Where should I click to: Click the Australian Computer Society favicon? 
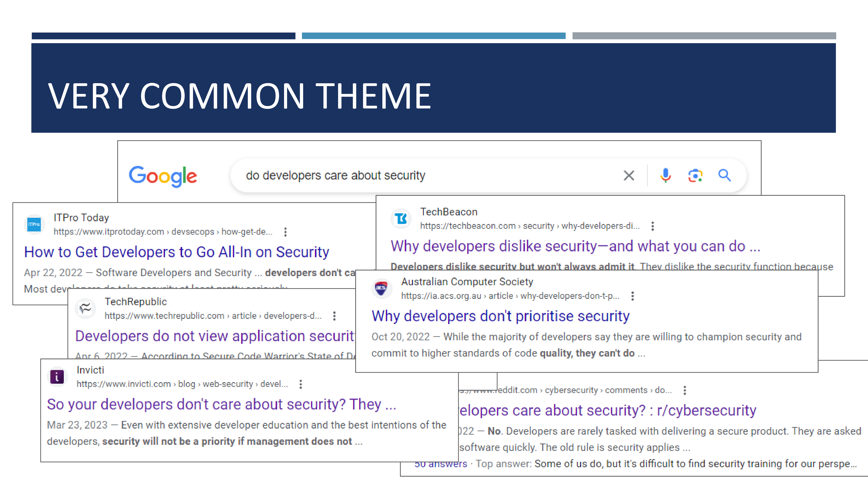click(x=381, y=288)
